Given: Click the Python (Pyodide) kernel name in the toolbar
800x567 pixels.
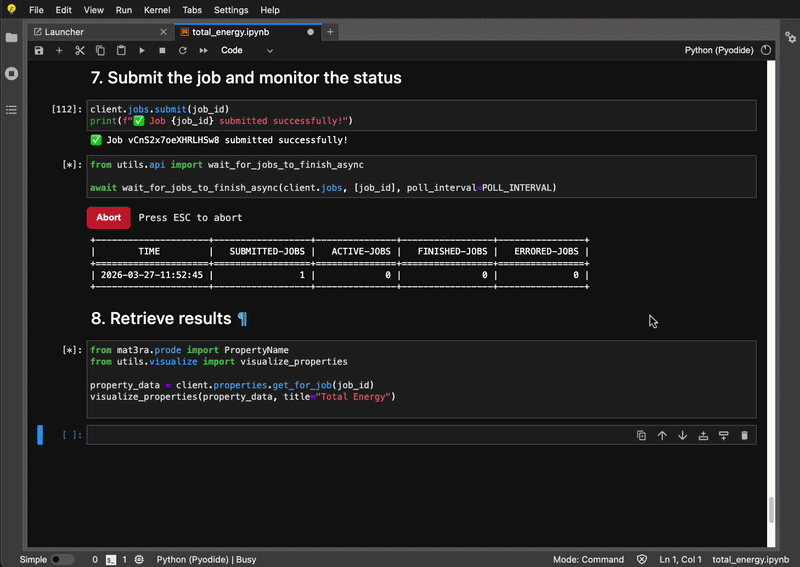Looking at the screenshot, I should pyautogui.click(x=718, y=50).
